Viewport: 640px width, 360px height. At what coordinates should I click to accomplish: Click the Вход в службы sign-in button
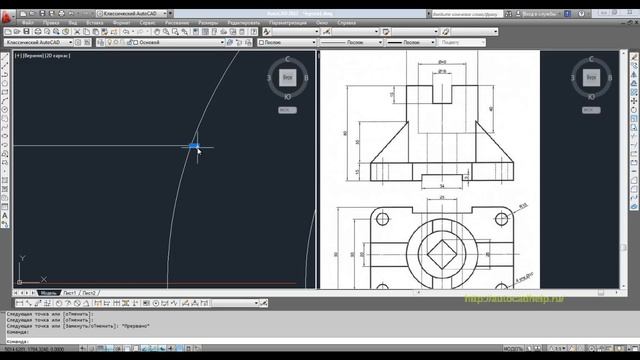[539, 13]
